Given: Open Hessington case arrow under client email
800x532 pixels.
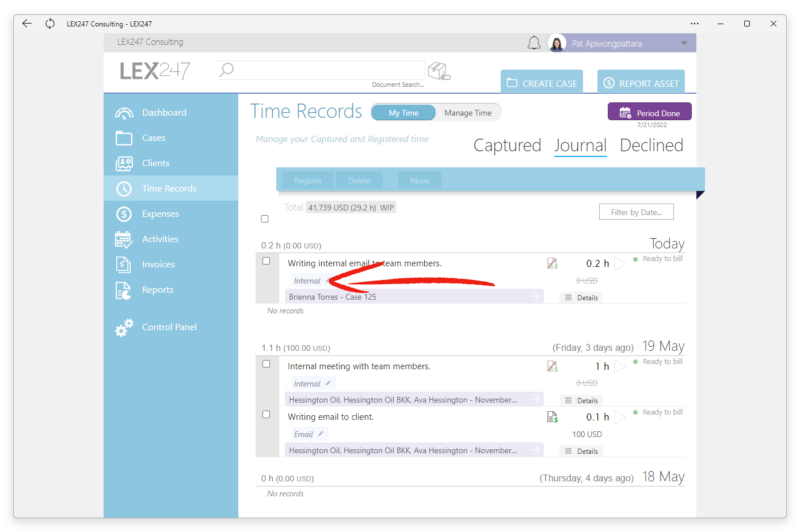Looking at the screenshot, I should (535, 450).
